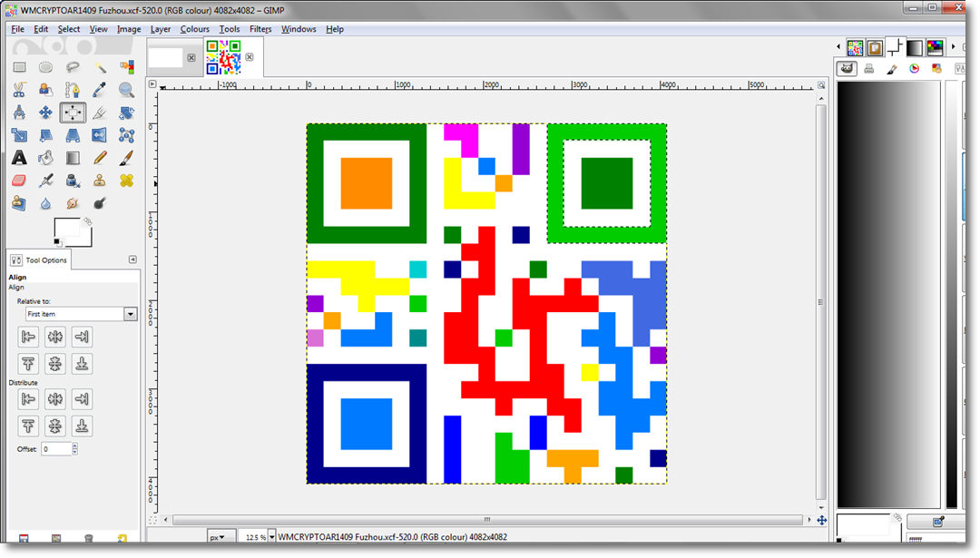Pick the Select by Colour tool
Viewport: 980px width, 558px height.
(126, 67)
